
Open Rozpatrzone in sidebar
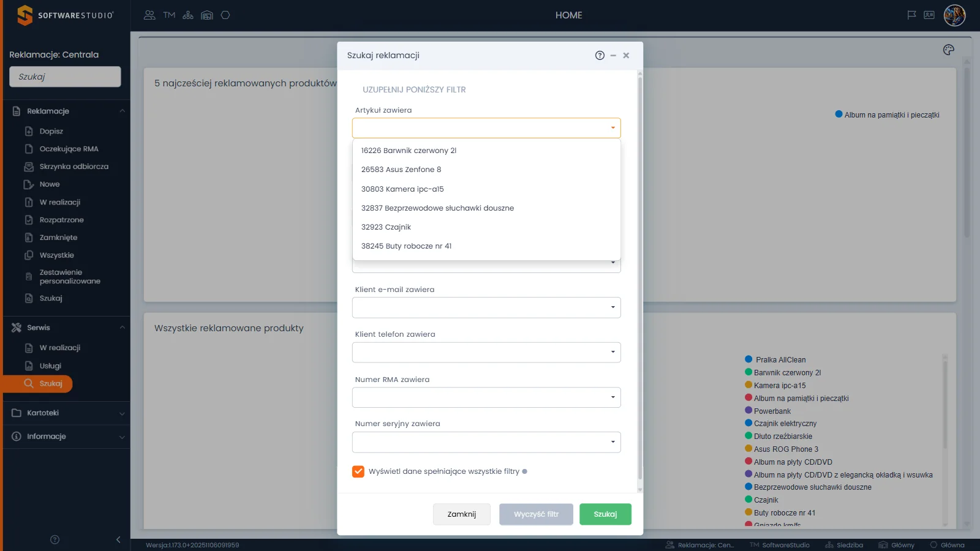click(61, 220)
